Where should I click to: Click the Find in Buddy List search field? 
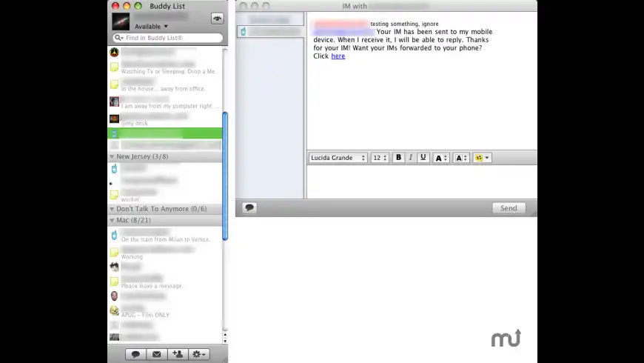pos(167,38)
